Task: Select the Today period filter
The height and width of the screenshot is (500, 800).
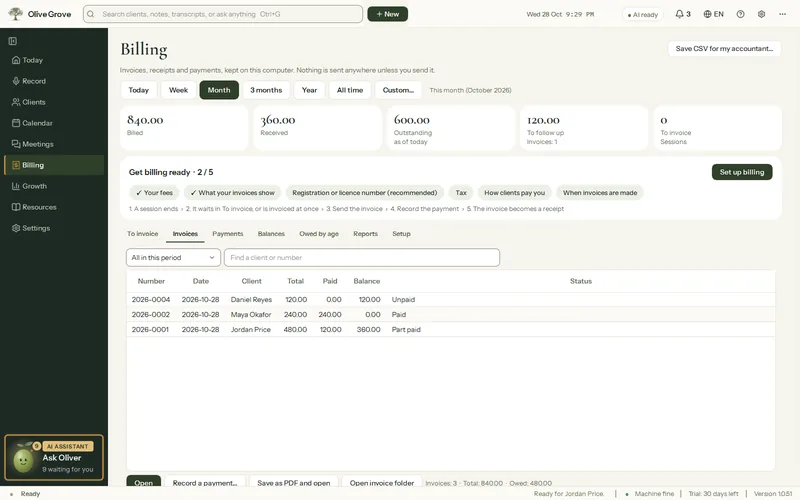Action: click(x=138, y=90)
